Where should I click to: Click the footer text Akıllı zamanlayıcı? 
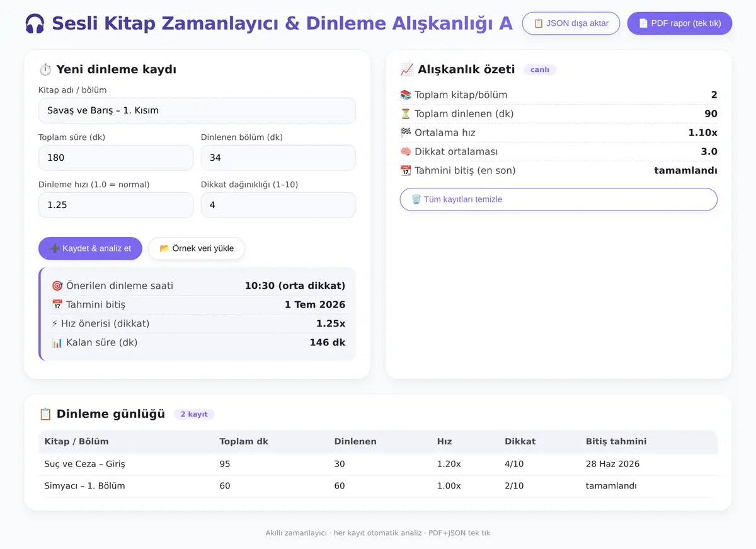(x=295, y=533)
